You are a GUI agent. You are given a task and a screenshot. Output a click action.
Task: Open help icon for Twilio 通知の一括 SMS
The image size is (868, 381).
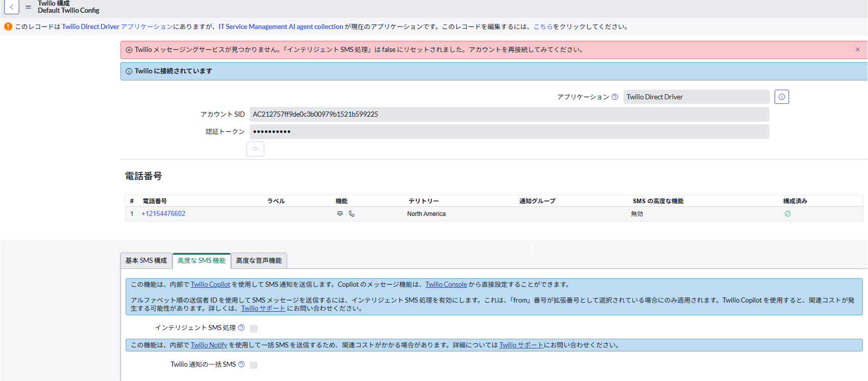(x=241, y=364)
